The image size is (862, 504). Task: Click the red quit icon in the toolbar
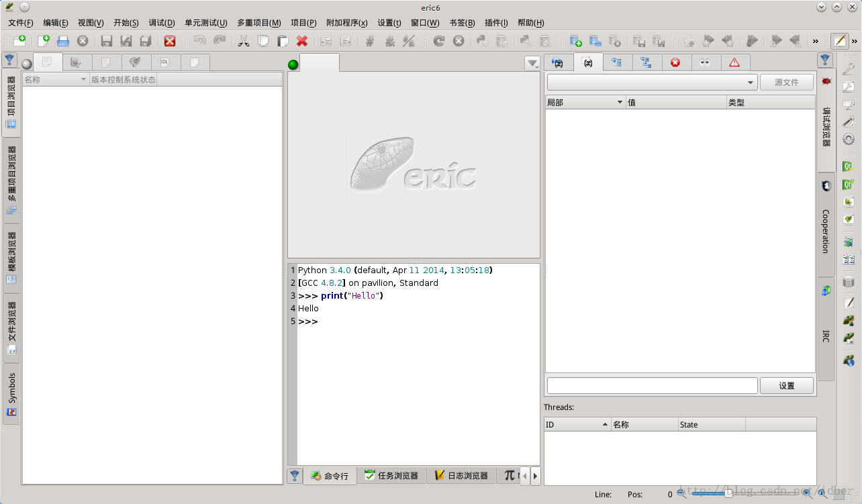click(x=170, y=41)
